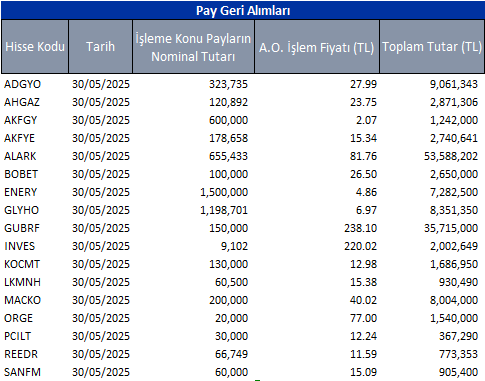Select ENERY nominal amount 1,500,000

click(224, 192)
